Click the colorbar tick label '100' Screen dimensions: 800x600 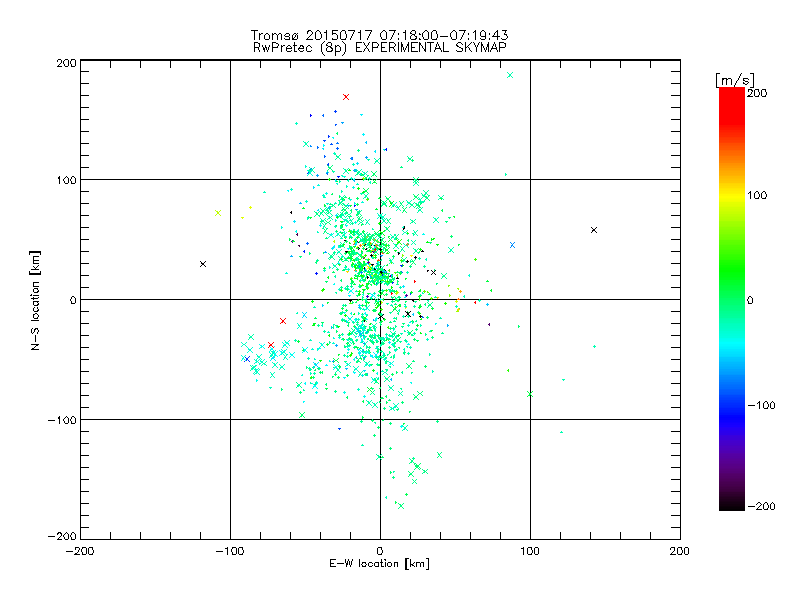coord(757,195)
